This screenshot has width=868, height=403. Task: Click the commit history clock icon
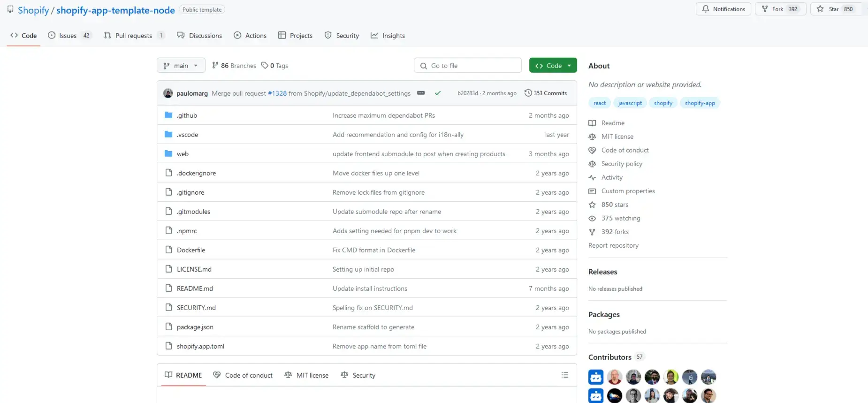(x=528, y=93)
